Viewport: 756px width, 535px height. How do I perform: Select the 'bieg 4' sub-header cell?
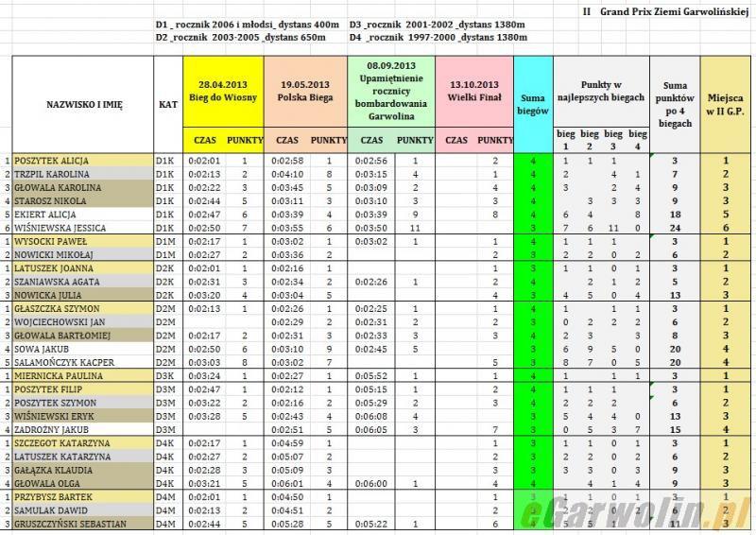[638, 141]
